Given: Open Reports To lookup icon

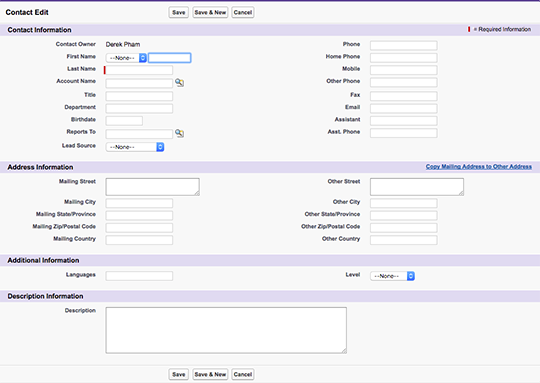Looking at the screenshot, I should point(179,133).
